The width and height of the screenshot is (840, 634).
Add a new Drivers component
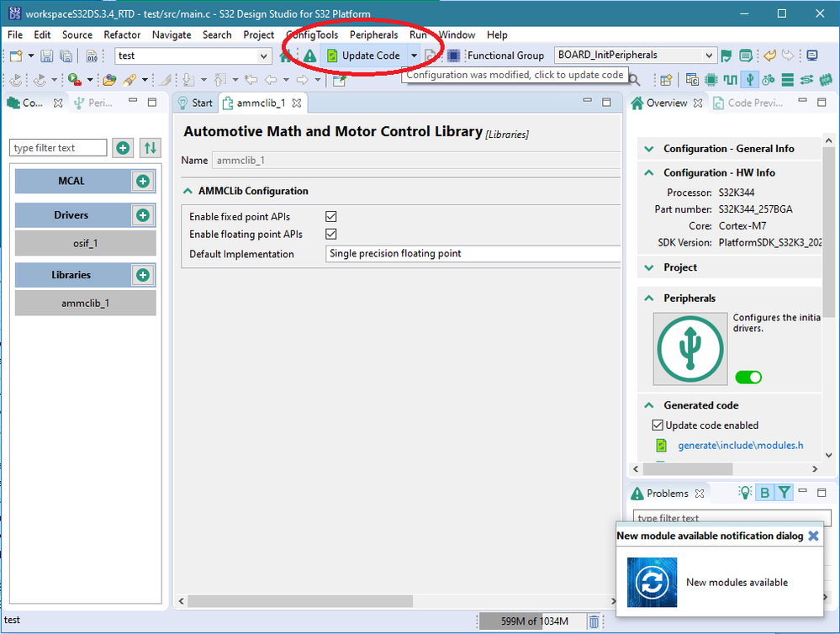tap(143, 215)
